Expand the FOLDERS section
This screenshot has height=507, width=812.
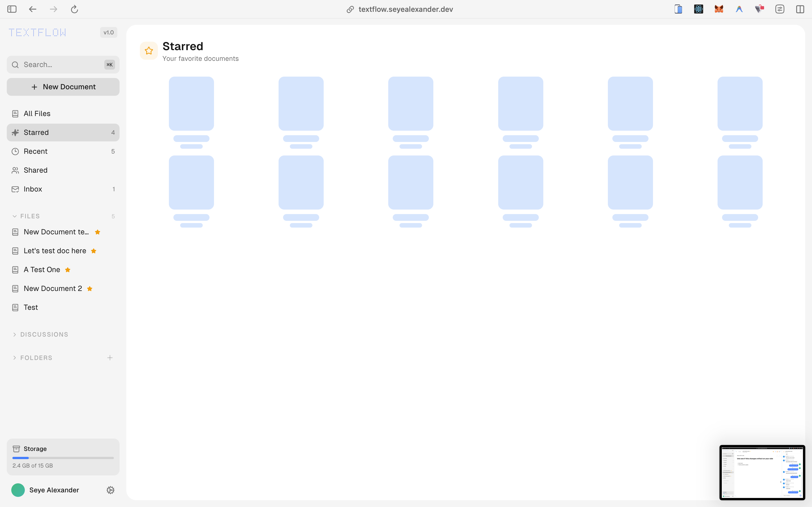pyautogui.click(x=15, y=358)
